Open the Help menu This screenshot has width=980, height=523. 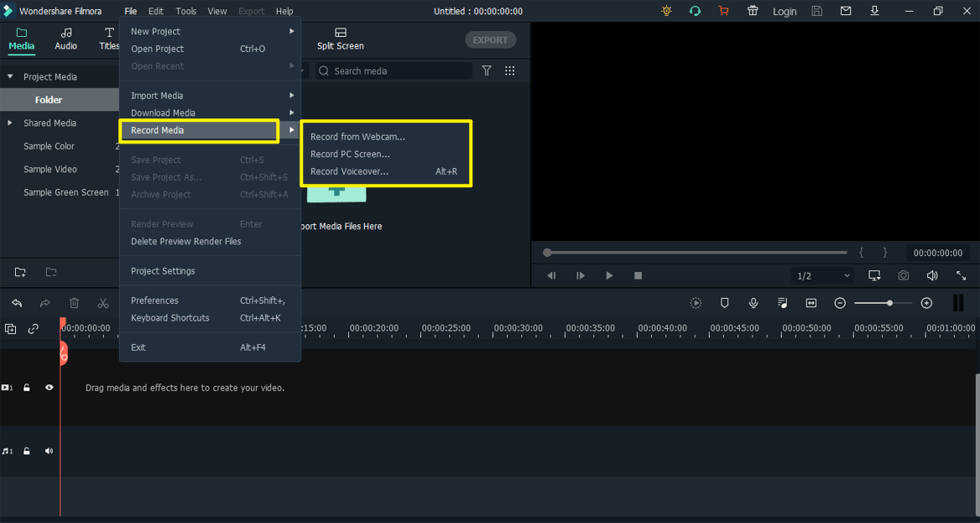click(x=284, y=11)
